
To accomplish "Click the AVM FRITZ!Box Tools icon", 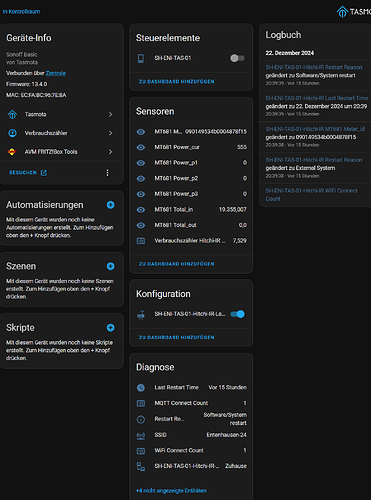I will 12,152.
